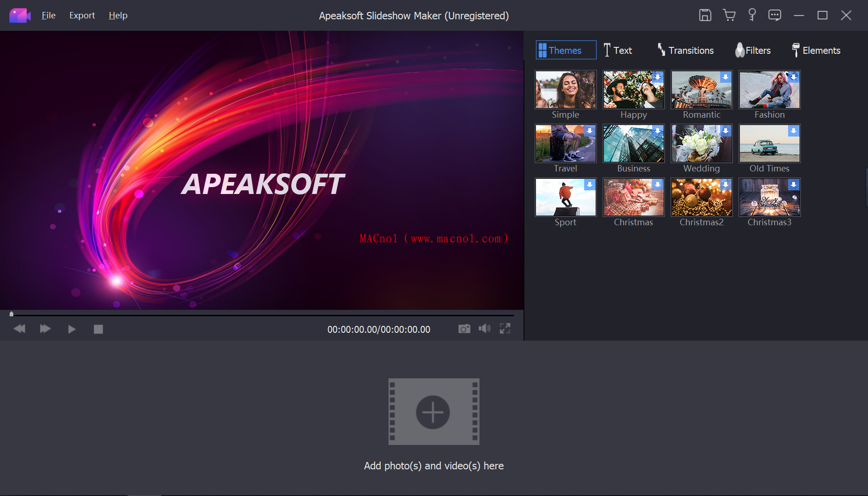
Task: Select the Old Times theme thumbnail
Action: click(770, 143)
